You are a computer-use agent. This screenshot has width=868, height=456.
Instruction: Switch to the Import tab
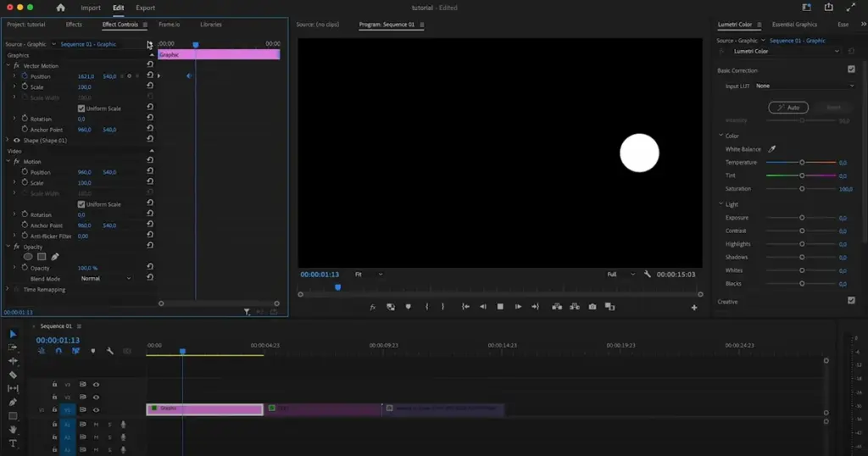(x=90, y=8)
